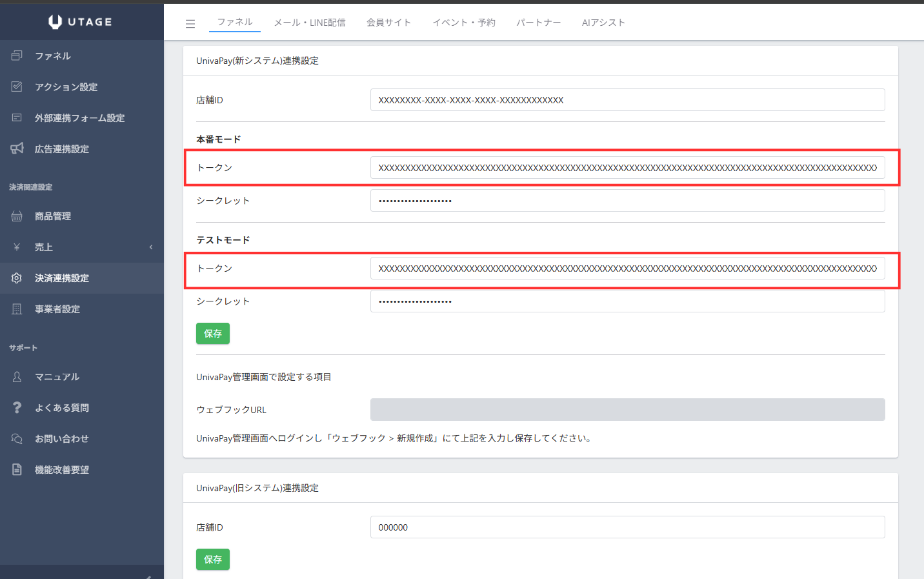Switch to the メール・LINE配信 tab
This screenshot has width=924, height=579.
point(310,23)
